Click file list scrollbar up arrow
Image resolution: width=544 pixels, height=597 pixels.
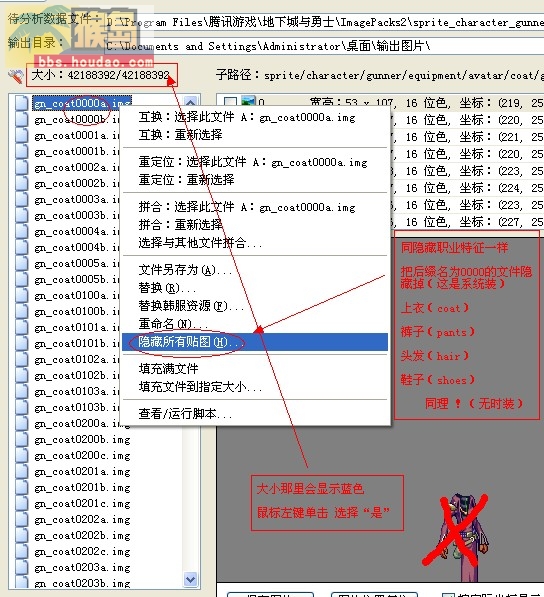[x=190, y=101]
